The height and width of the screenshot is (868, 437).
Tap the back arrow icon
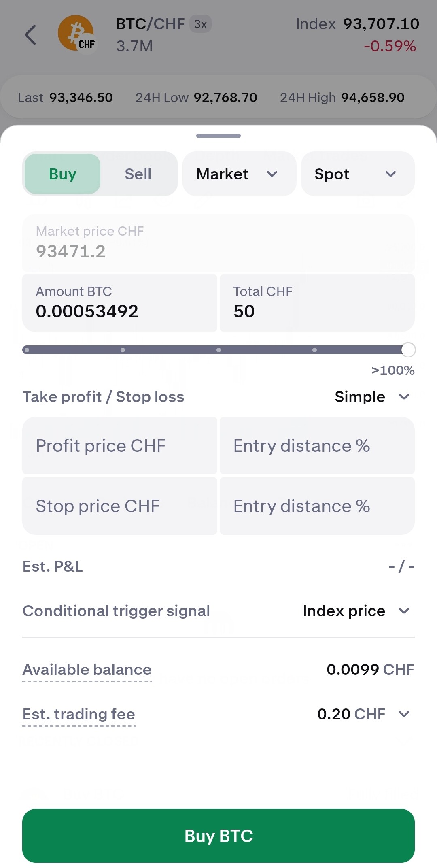pyautogui.click(x=31, y=35)
